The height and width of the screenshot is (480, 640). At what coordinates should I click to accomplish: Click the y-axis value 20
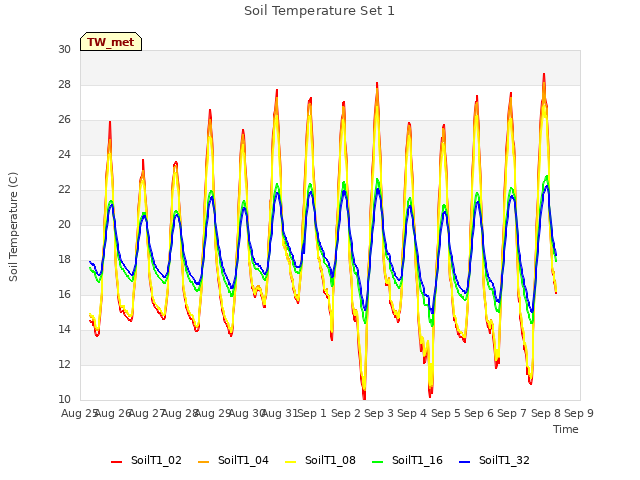tap(64, 224)
